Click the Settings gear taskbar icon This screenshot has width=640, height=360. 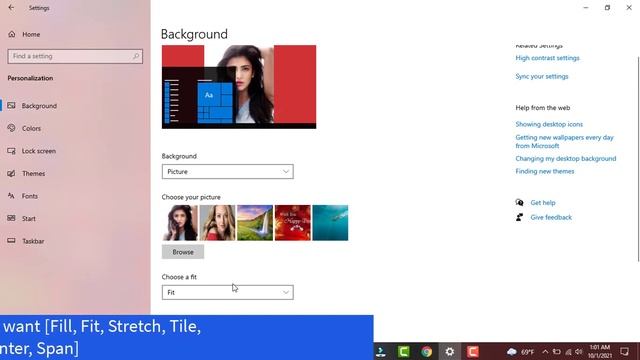(x=449, y=351)
